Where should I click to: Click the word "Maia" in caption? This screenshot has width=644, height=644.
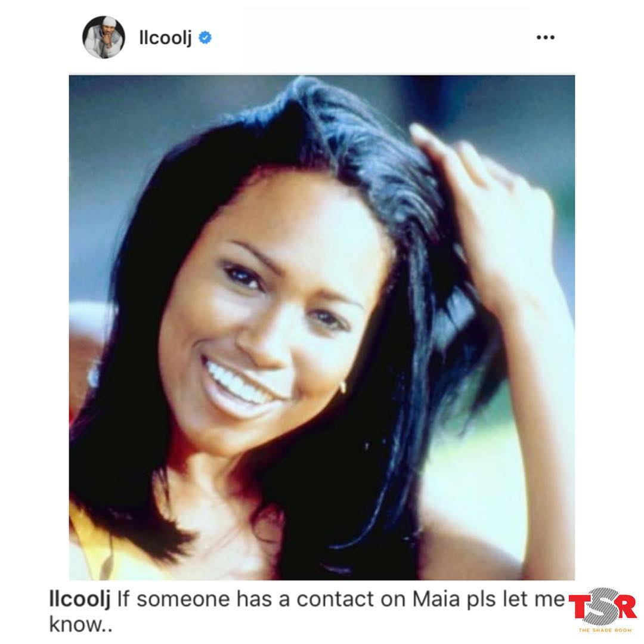click(436, 599)
